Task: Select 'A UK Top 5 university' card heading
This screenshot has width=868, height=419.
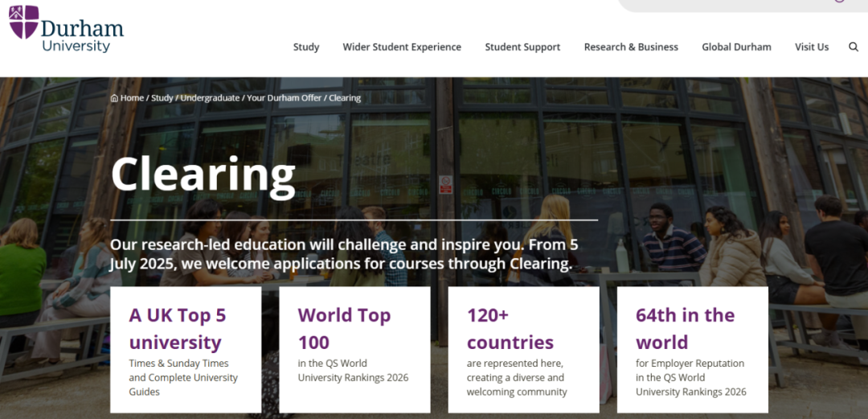Action: pyautogui.click(x=178, y=329)
